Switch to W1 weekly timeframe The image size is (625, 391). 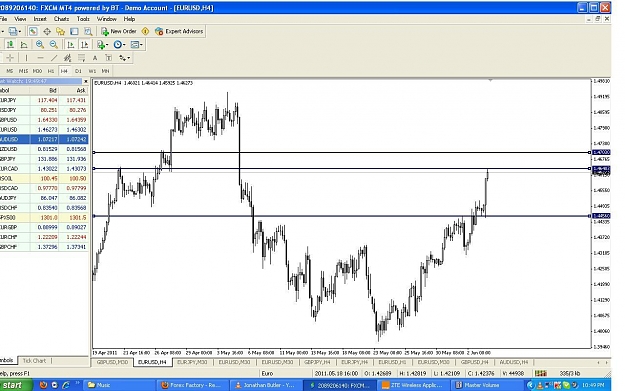pyautogui.click(x=92, y=71)
